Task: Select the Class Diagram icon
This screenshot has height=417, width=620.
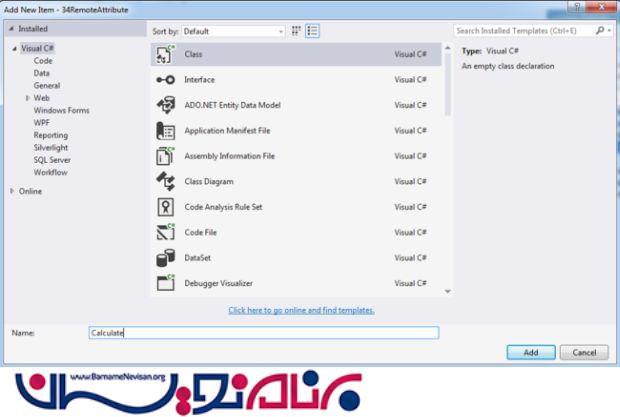Action: pyautogui.click(x=166, y=182)
